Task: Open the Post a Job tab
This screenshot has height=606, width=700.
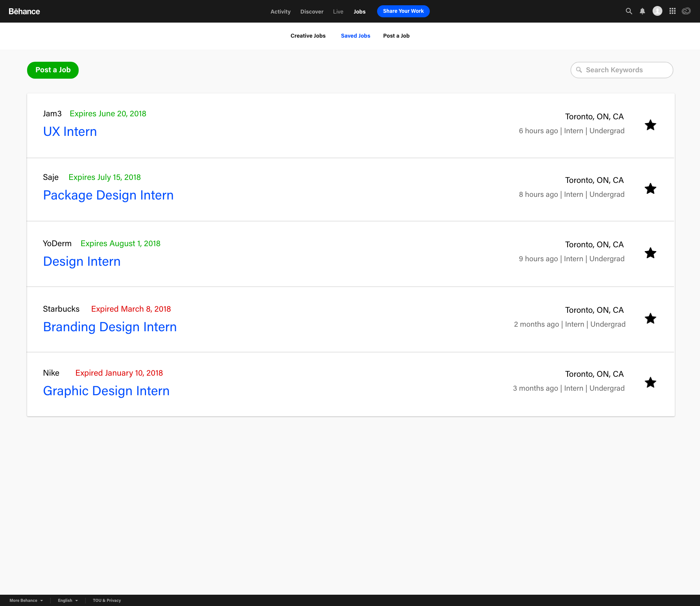Action: [x=396, y=36]
